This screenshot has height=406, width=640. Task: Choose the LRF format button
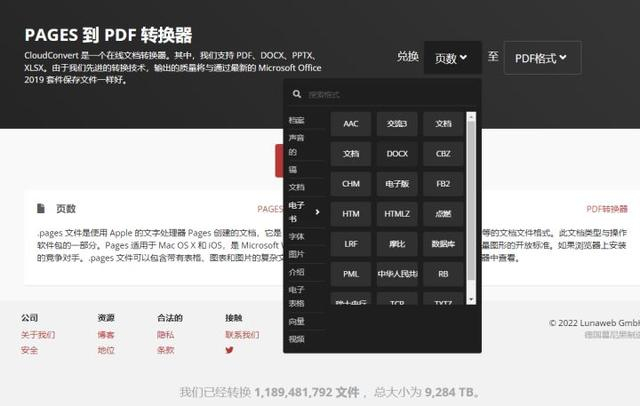351,244
